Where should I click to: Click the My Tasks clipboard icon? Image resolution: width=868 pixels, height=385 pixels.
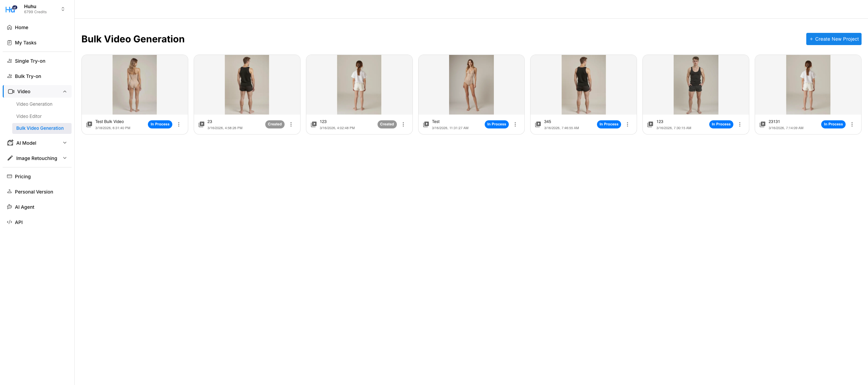[x=9, y=43]
